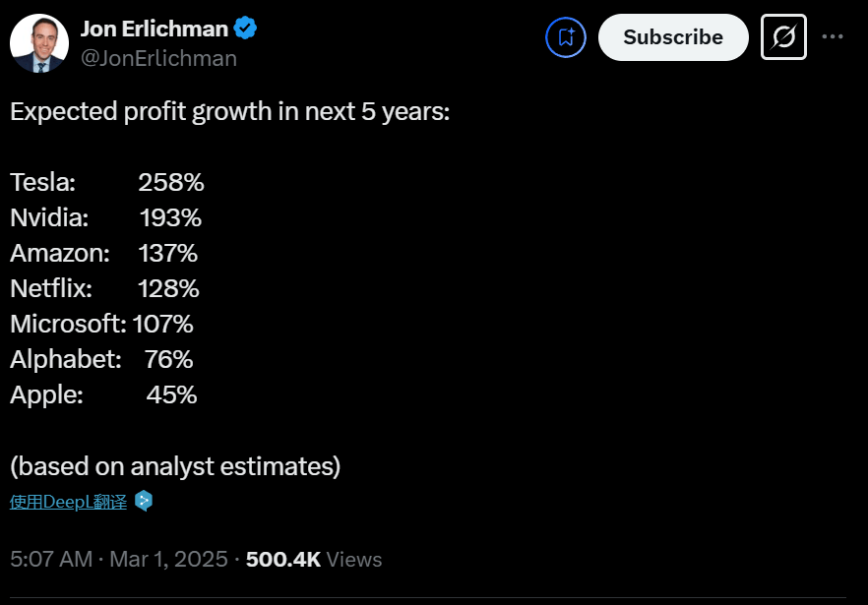Viewport: 868px width, 605px height.
Task: Open Grok via the slashed-circle icon
Action: [784, 37]
